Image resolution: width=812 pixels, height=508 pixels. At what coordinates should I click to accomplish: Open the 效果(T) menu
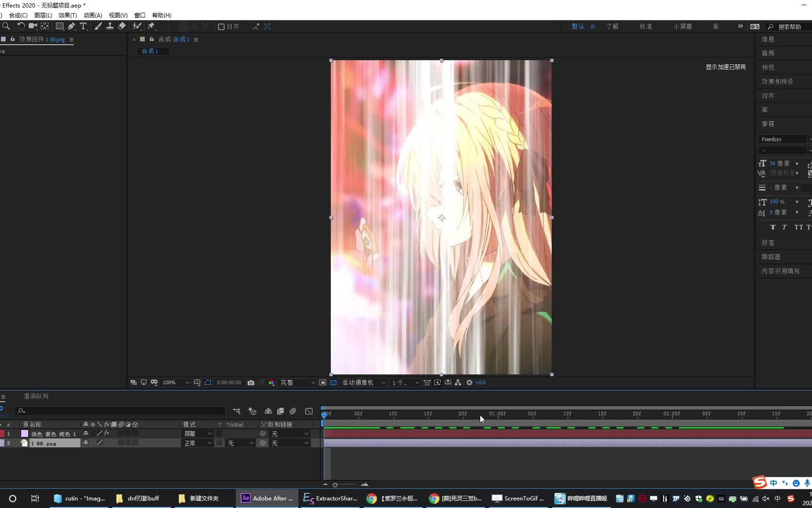pos(68,15)
